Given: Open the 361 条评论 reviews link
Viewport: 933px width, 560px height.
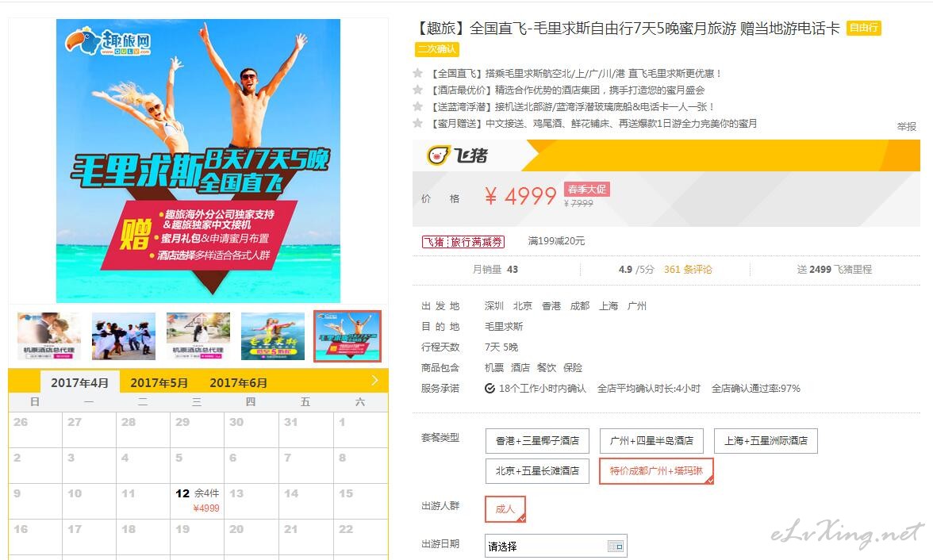Looking at the screenshot, I should tap(688, 270).
